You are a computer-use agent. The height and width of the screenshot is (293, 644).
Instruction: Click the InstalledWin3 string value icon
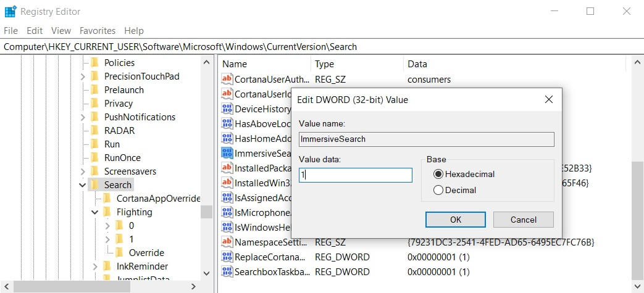tap(227, 183)
